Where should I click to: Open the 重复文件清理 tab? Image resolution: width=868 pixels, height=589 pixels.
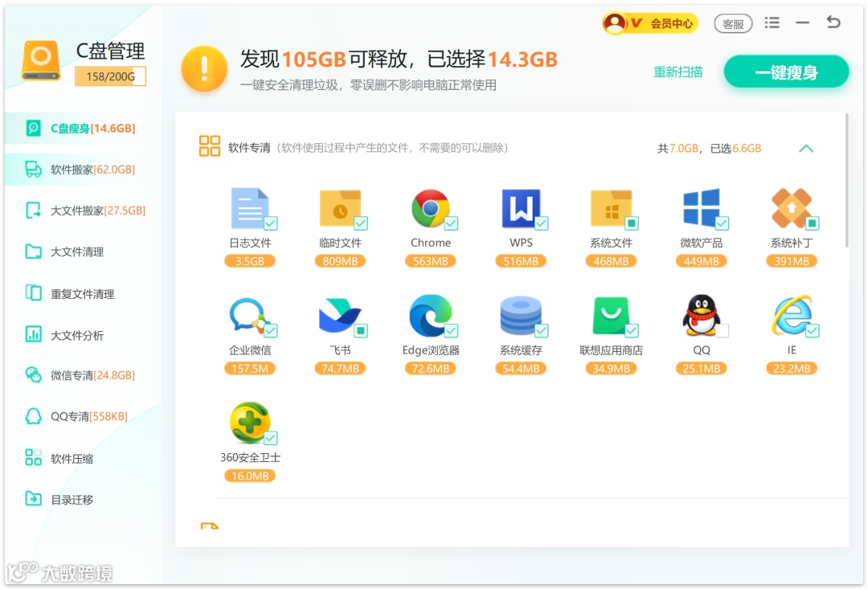83,293
